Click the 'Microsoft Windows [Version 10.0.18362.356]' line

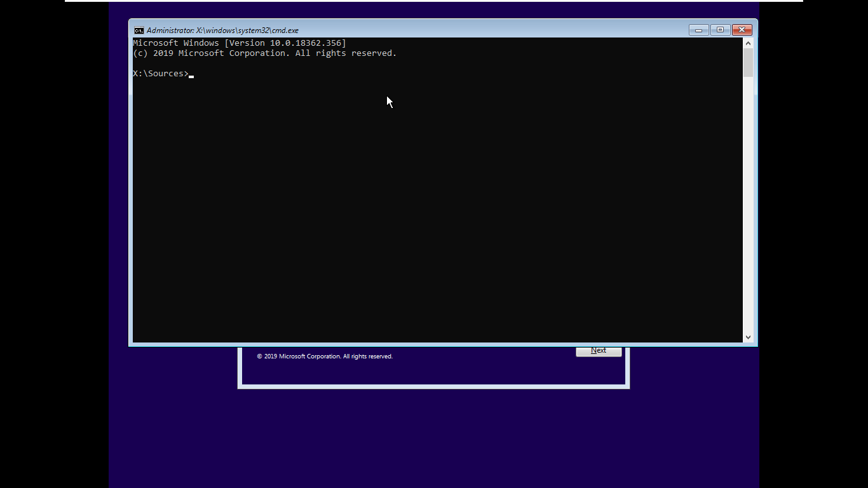[x=239, y=43]
